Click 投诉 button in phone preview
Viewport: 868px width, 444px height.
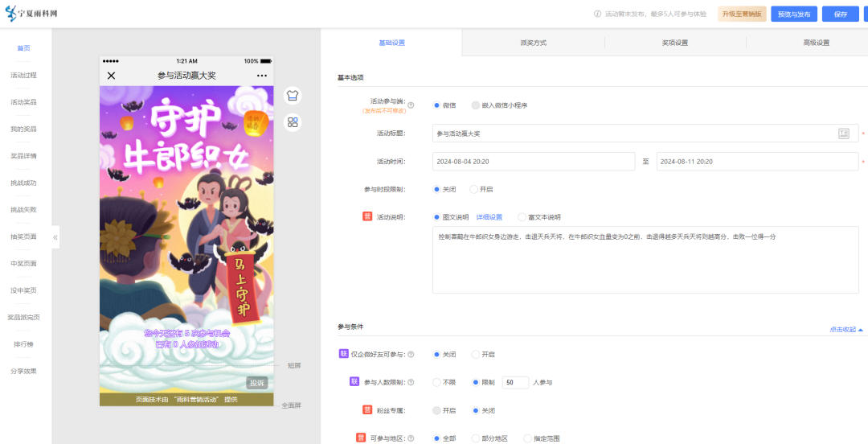[x=257, y=383]
